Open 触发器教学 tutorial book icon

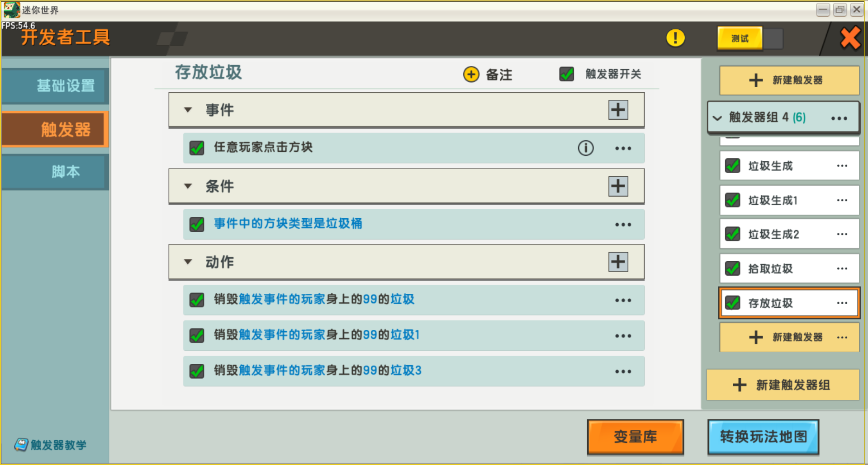21,445
